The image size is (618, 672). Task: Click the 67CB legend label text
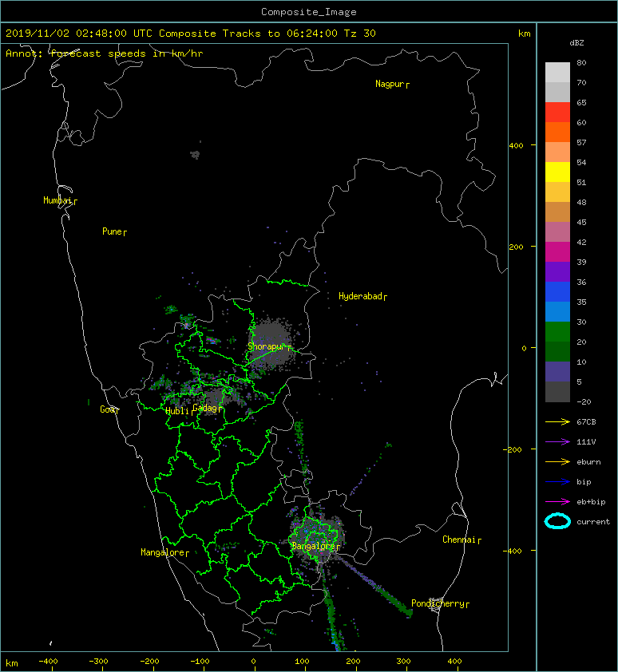[586, 422]
